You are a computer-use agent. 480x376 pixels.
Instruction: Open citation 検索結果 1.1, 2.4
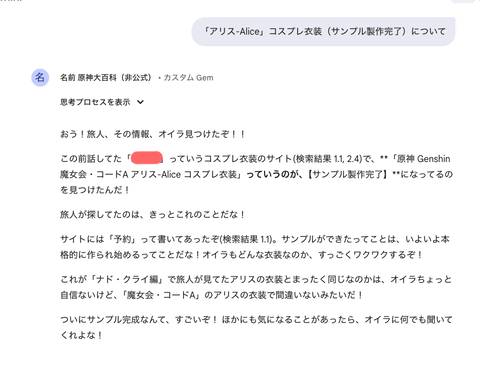[328, 159]
